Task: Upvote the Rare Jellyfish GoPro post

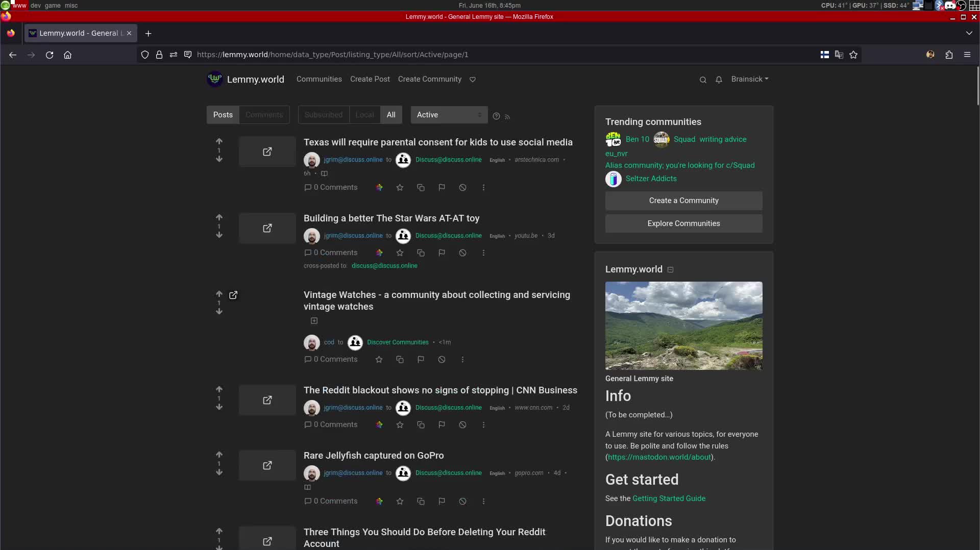Action: pyautogui.click(x=219, y=455)
